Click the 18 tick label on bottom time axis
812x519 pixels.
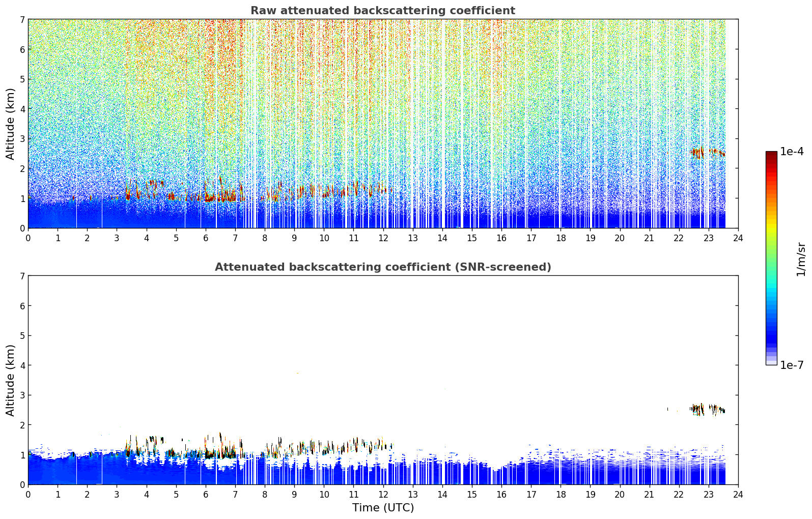[x=561, y=494]
